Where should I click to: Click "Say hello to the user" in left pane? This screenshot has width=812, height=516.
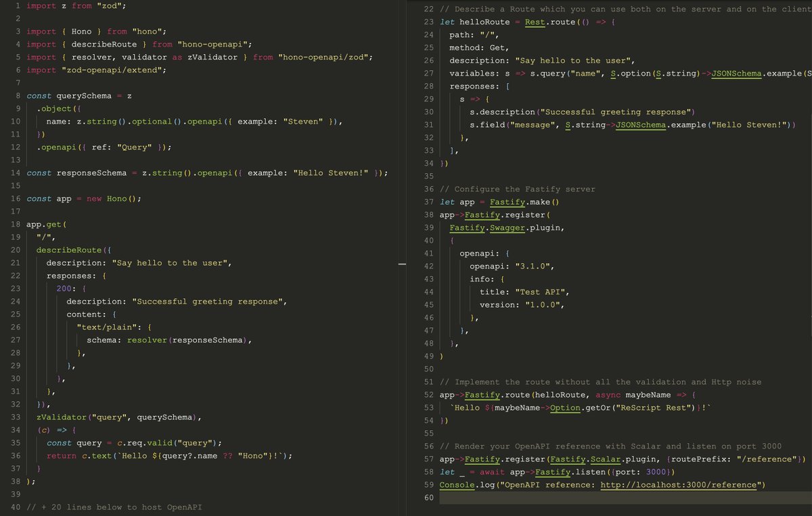pyautogui.click(x=171, y=262)
